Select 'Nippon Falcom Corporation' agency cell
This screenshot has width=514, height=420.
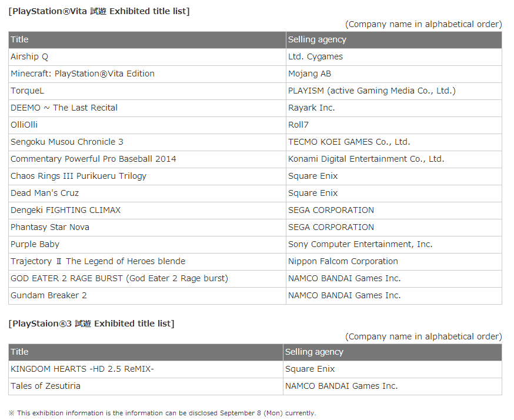[394, 261]
